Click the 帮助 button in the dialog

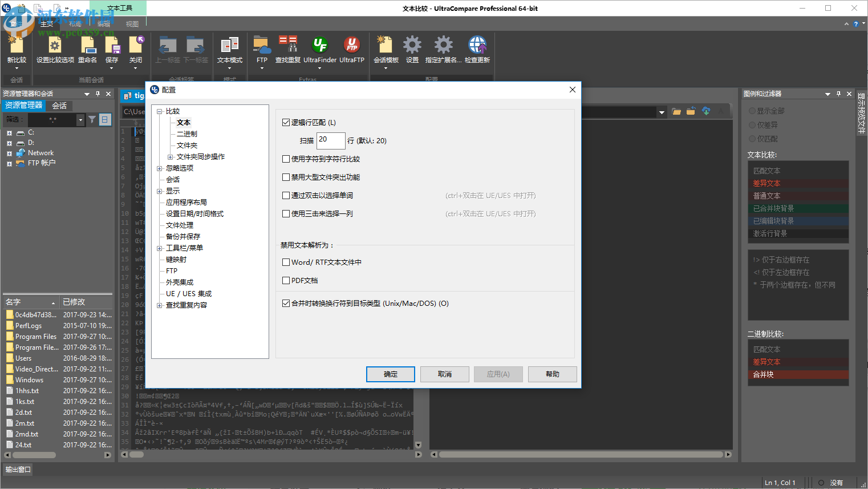(551, 374)
